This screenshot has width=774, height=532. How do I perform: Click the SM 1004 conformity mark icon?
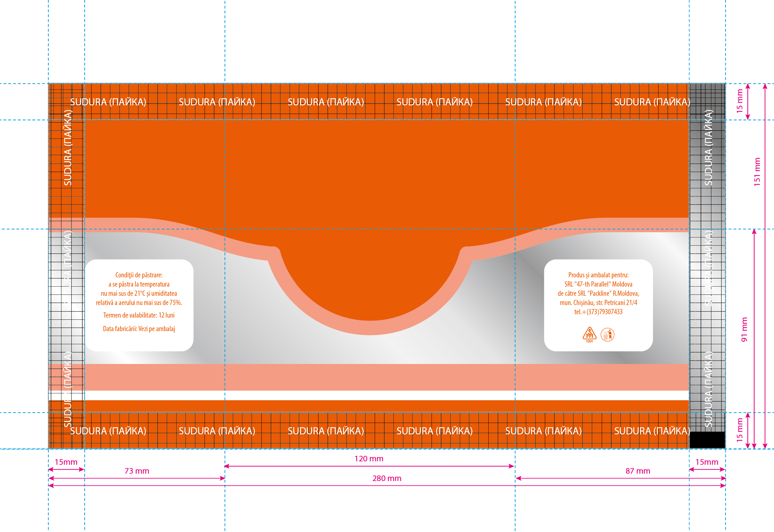(589, 335)
